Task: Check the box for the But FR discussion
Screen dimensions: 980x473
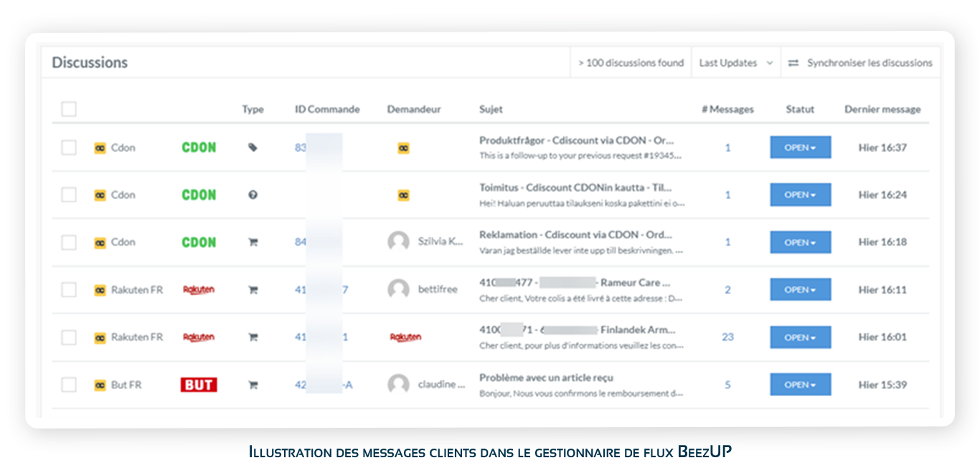Action: pos(69,385)
